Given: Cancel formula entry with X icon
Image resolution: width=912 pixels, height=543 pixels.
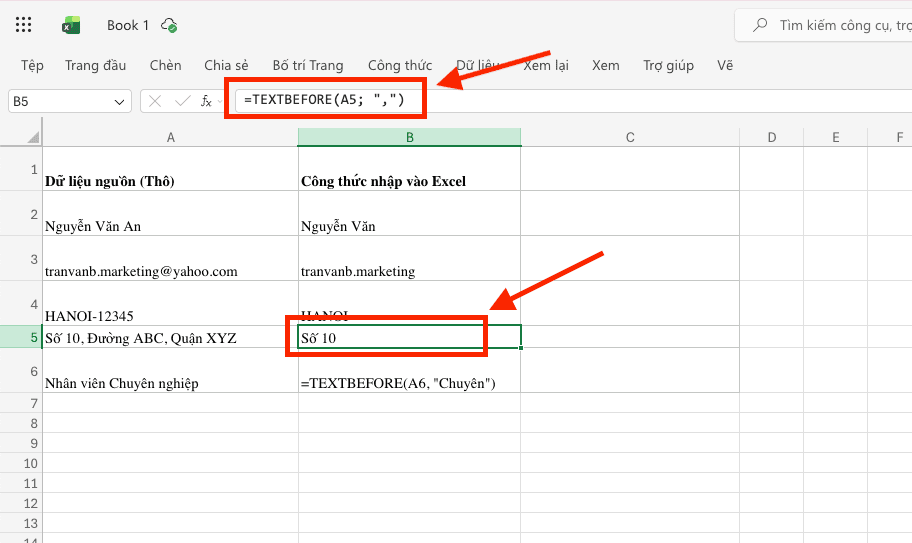Looking at the screenshot, I should coord(155,101).
